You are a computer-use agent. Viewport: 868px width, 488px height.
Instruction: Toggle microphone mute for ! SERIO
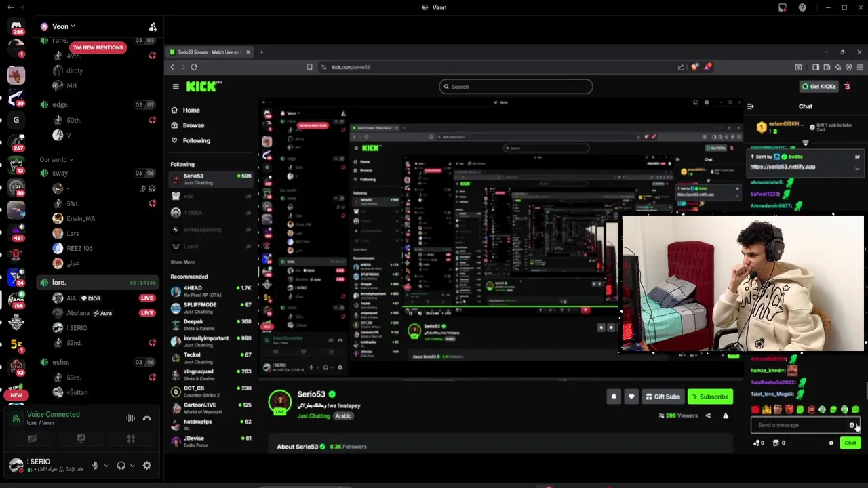click(x=95, y=466)
